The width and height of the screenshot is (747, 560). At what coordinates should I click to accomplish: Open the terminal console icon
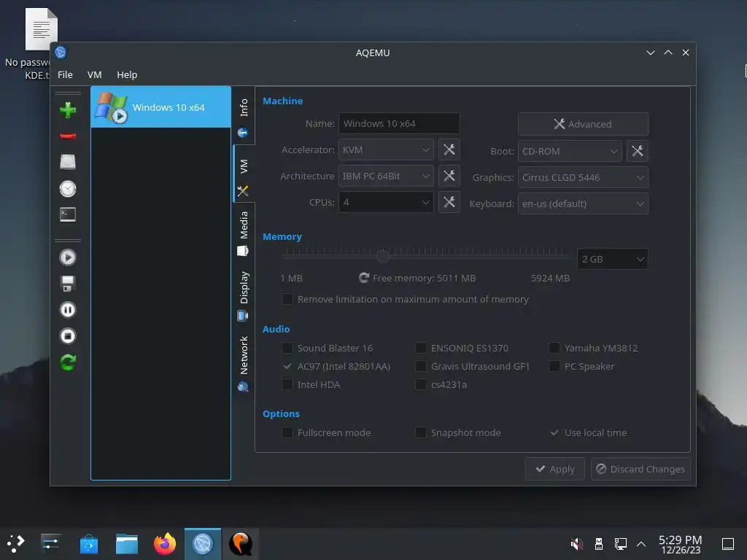point(68,215)
